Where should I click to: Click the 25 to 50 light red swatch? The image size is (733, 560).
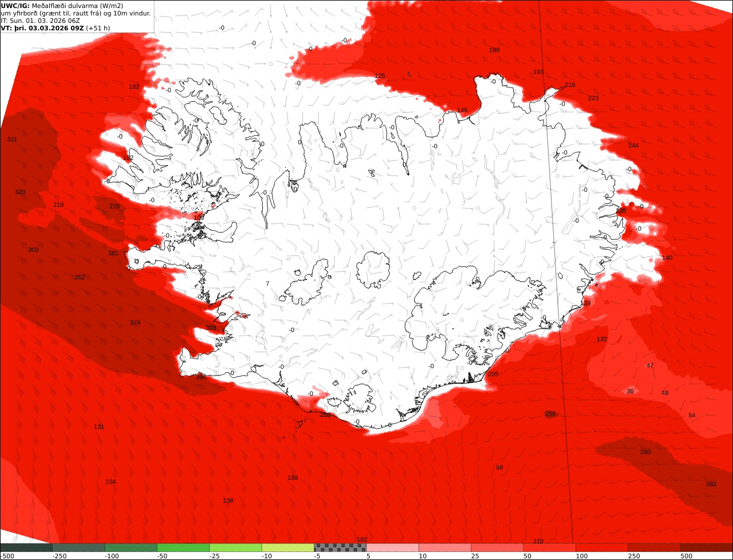pos(497,547)
